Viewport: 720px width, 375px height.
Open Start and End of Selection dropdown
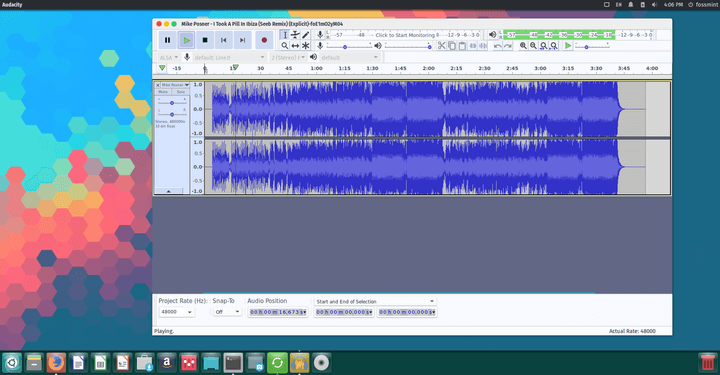tap(375, 302)
